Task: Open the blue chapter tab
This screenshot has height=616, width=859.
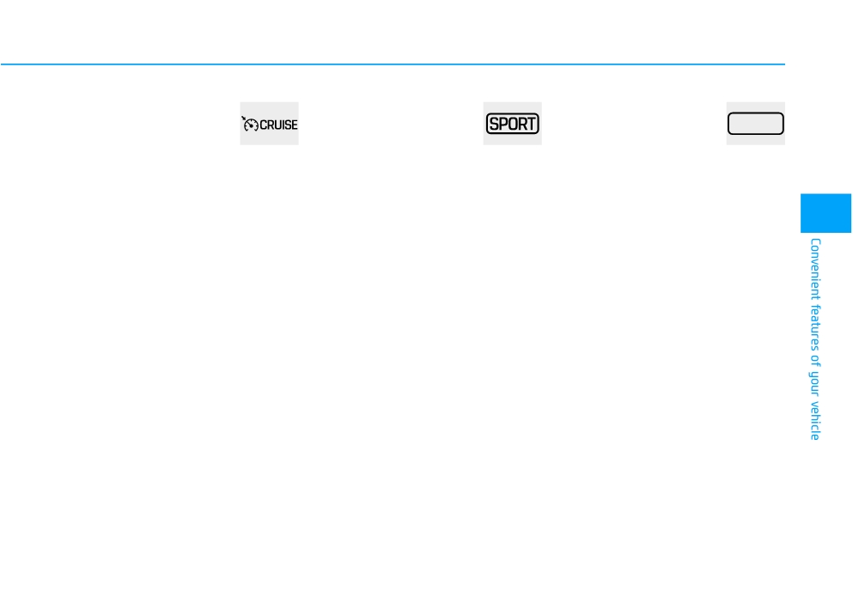Action: tap(825, 213)
